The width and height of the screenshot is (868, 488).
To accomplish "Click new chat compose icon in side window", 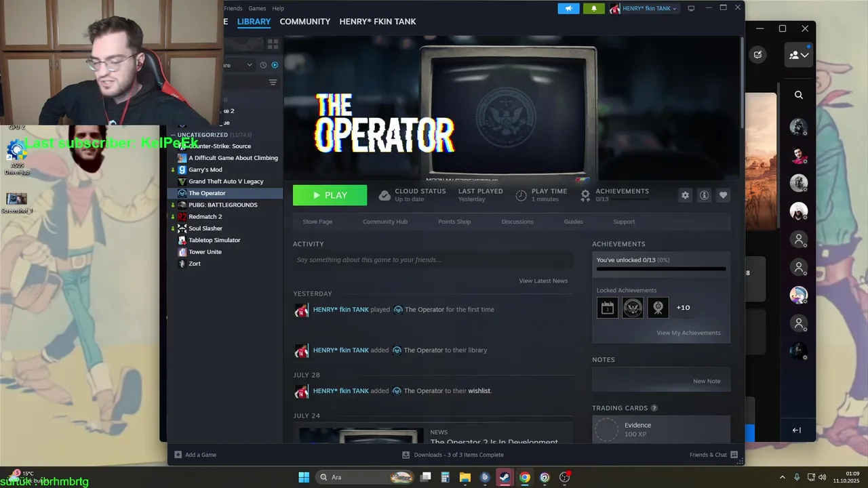I will click(x=758, y=55).
